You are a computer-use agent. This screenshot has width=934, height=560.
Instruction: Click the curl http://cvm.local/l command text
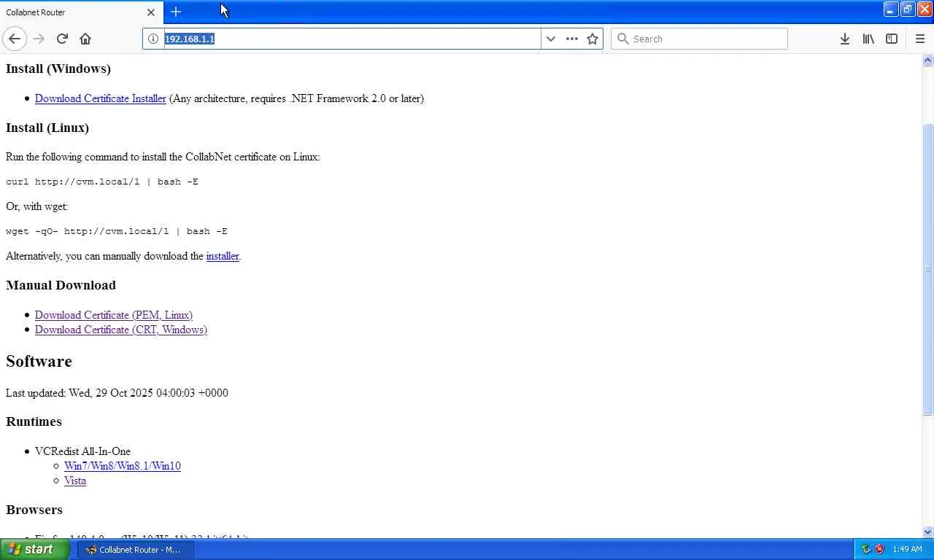[102, 182]
